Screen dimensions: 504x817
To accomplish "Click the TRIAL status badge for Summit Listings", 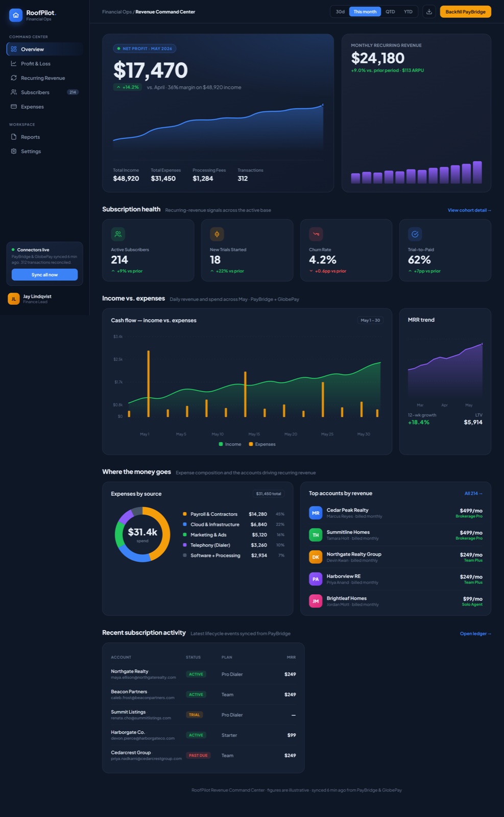I will click(x=195, y=715).
